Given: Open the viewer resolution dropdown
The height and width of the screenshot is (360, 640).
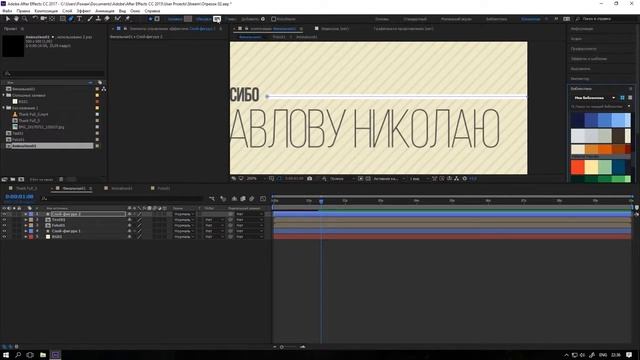Looking at the screenshot, I should coord(341,178).
